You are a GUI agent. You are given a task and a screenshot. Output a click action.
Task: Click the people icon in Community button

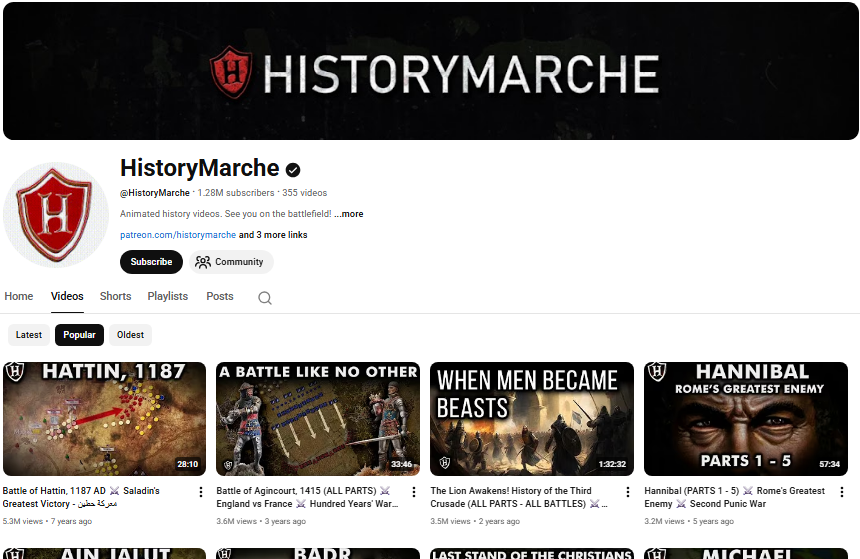pos(203,262)
